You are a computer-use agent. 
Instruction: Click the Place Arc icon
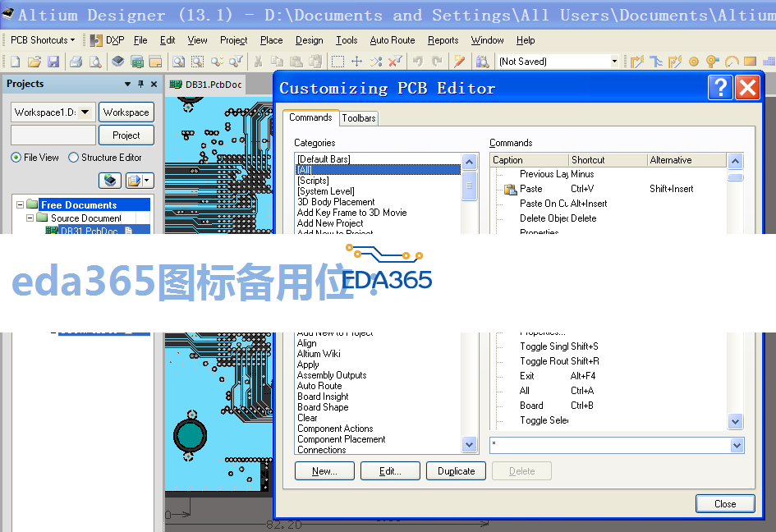(732, 62)
